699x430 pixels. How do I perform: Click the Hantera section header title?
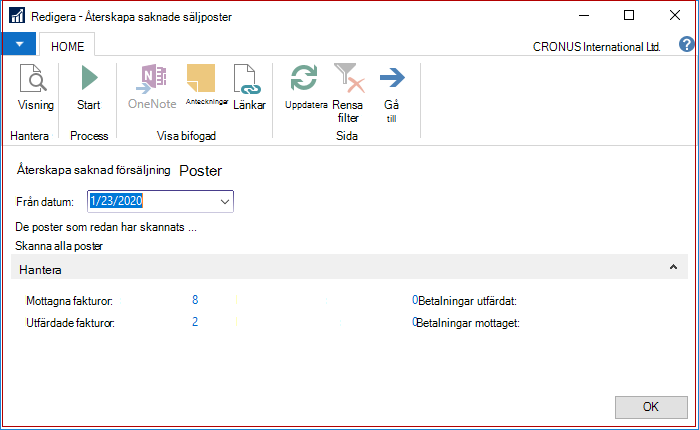click(x=40, y=270)
